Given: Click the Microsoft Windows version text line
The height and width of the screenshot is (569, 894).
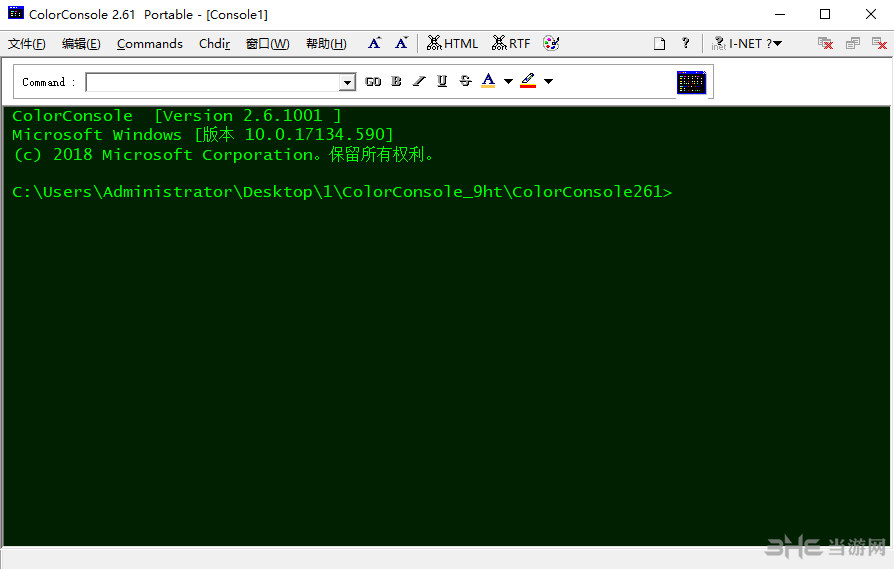Looking at the screenshot, I should (202, 135).
